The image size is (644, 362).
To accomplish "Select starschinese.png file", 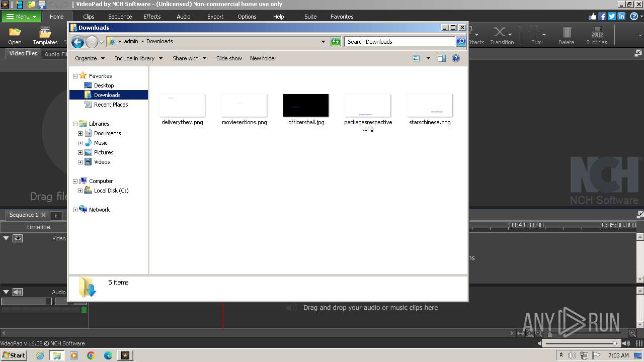I will [x=430, y=109].
